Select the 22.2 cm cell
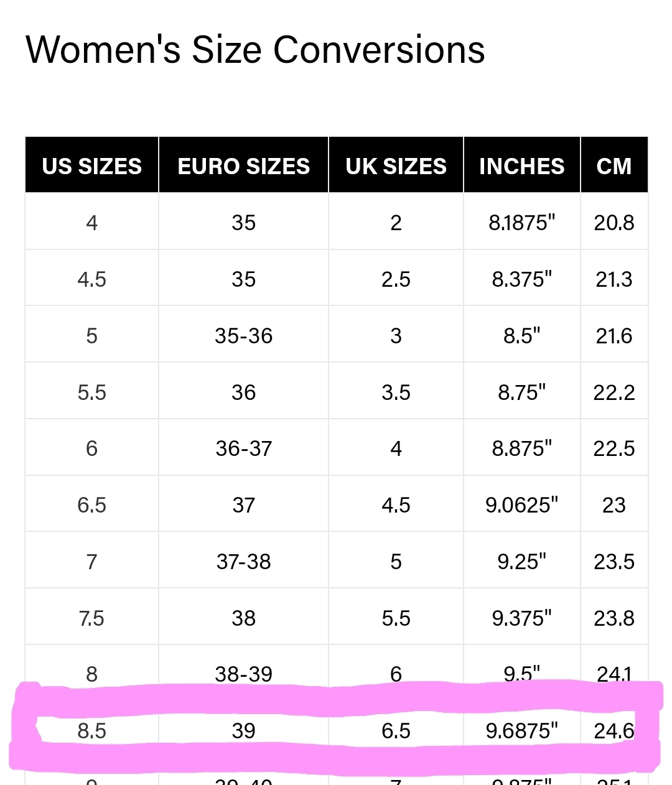 click(x=614, y=392)
